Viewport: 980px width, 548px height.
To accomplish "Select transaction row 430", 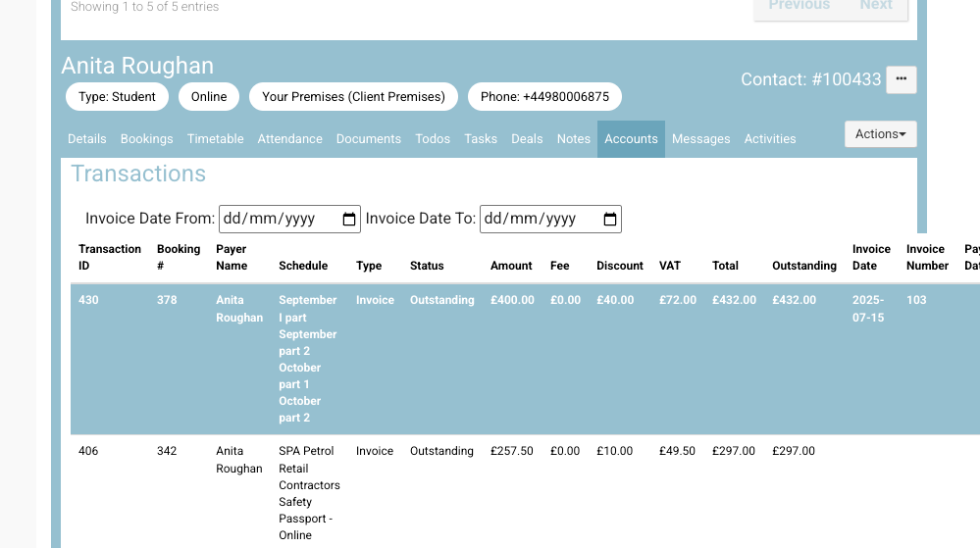I will point(88,300).
